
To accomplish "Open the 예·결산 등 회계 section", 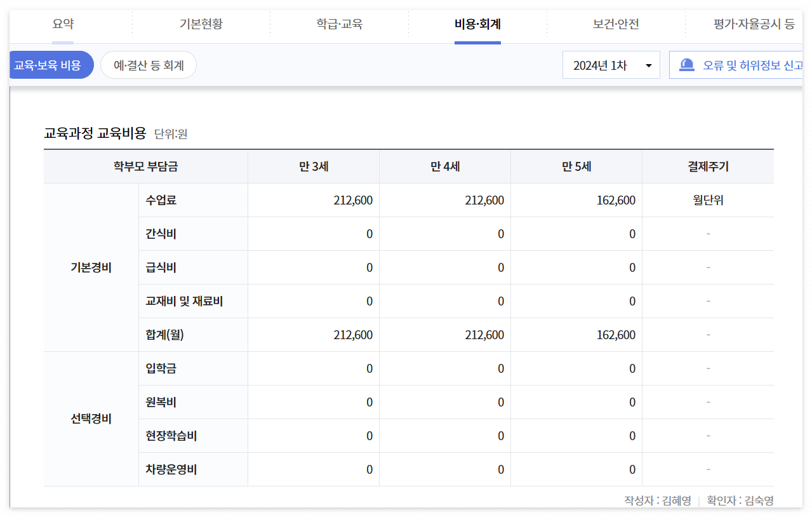I will click(148, 64).
